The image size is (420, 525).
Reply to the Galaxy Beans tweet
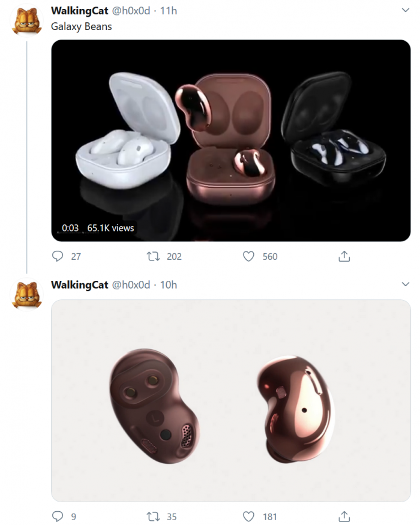tap(57, 256)
